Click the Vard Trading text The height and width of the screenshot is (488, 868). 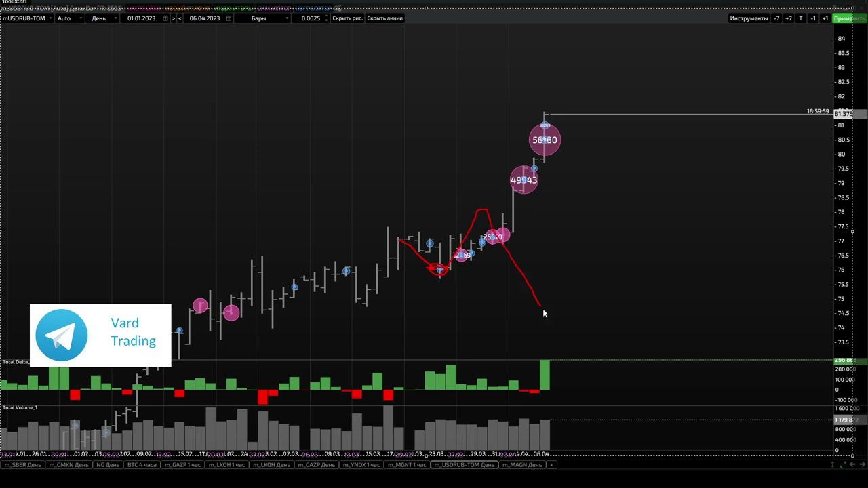134,332
